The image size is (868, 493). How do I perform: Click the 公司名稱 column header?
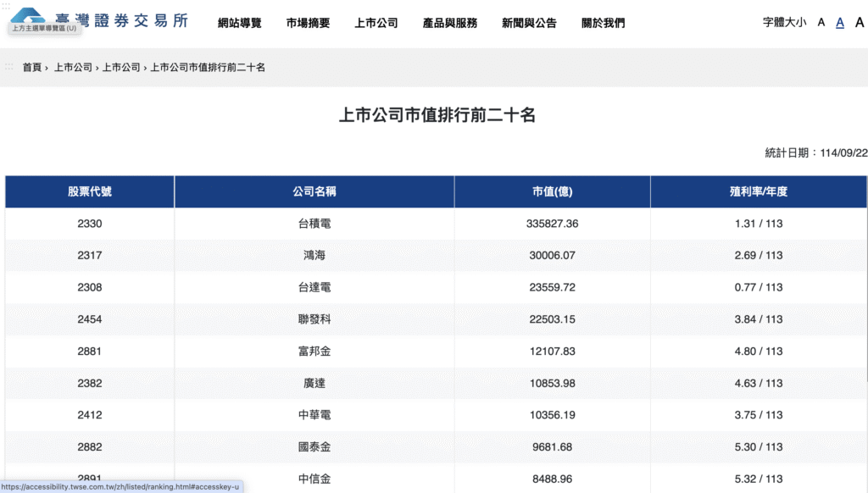click(314, 191)
